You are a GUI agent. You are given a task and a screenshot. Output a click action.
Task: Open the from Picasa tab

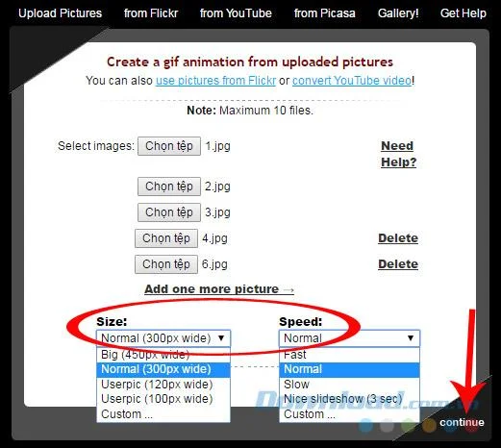click(x=325, y=13)
